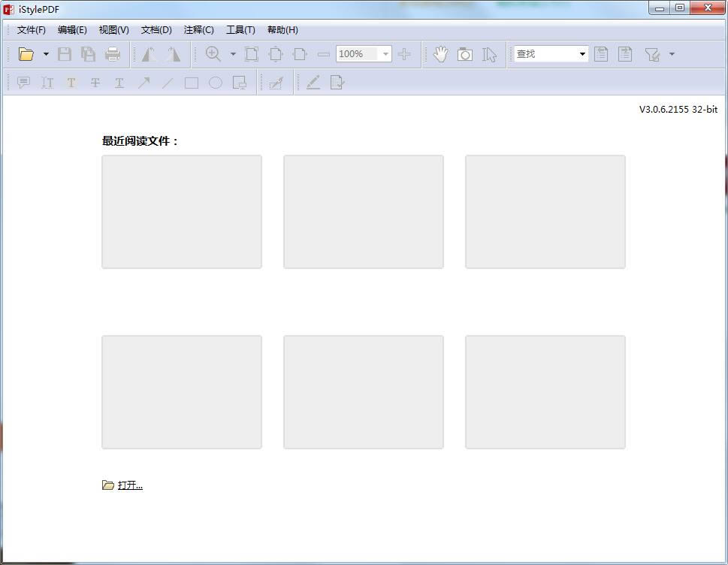Select middle recent file thumbnail in top row
Image resolution: width=728 pixels, height=565 pixels.
(x=364, y=212)
